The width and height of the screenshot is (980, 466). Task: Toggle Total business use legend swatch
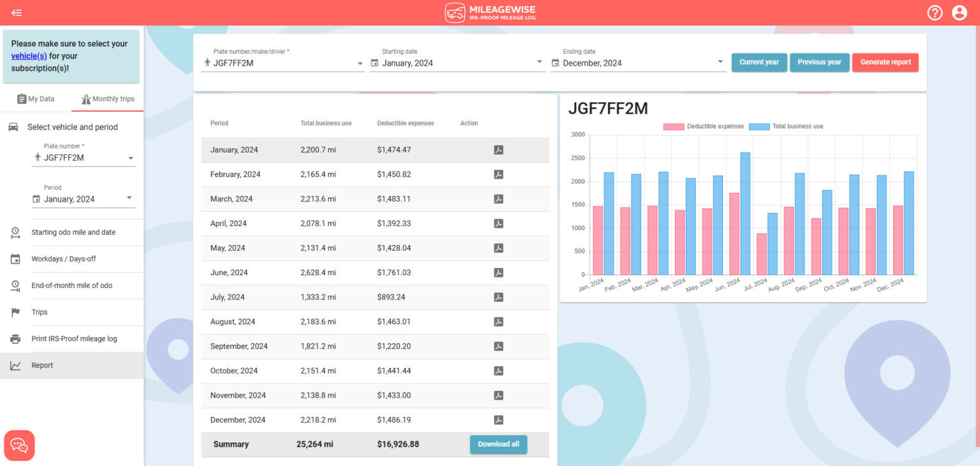click(759, 126)
